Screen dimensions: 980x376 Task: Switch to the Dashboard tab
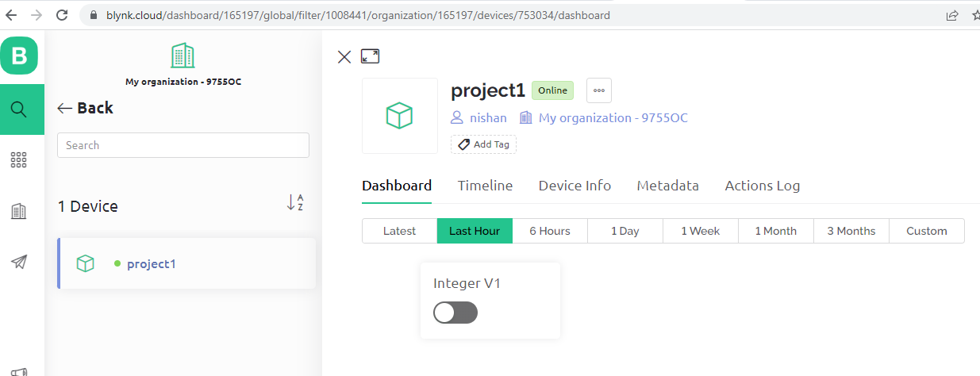click(x=397, y=186)
